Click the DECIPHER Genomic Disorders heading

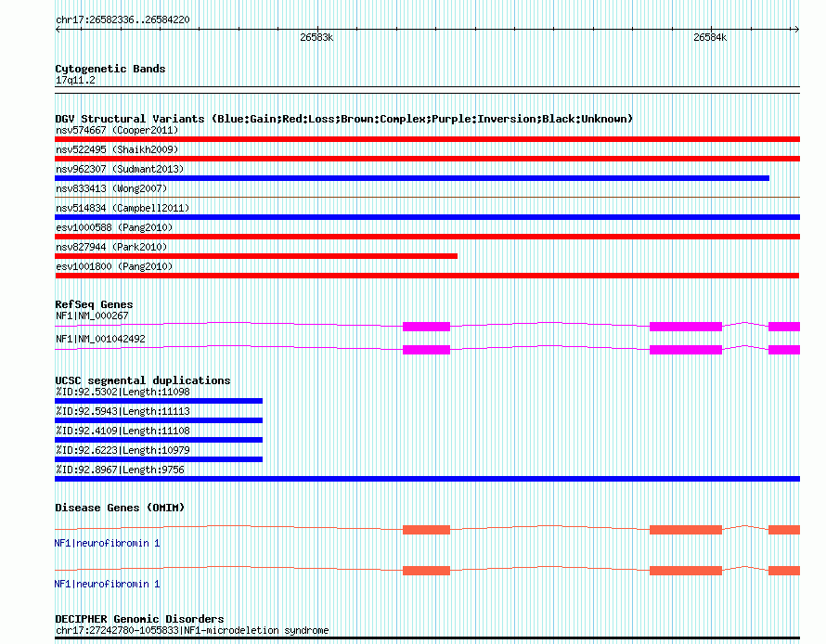click(139, 619)
